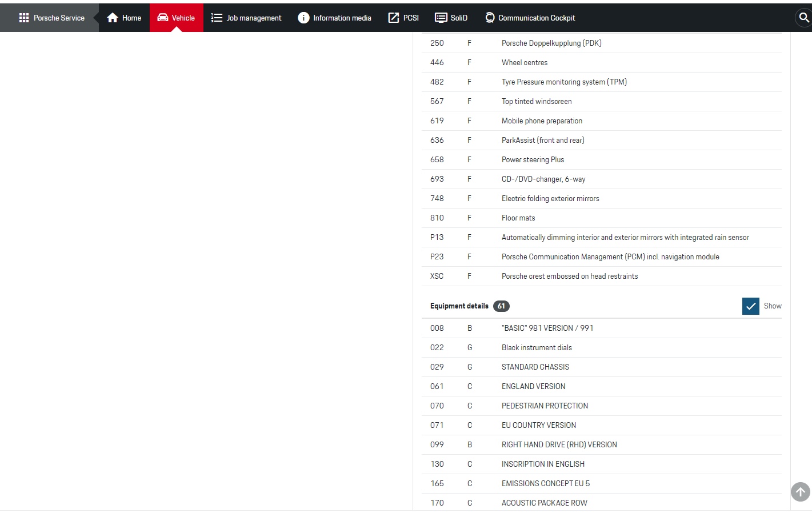
Task: Click the Job management list icon
Action: tap(217, 18)
